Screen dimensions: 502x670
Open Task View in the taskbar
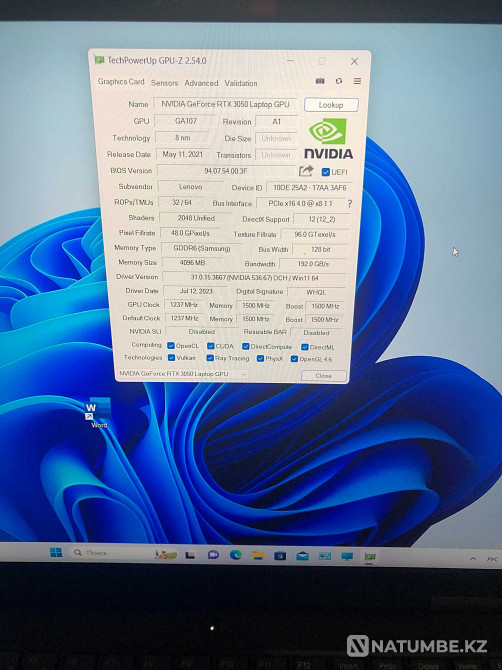tap(190, 555)
